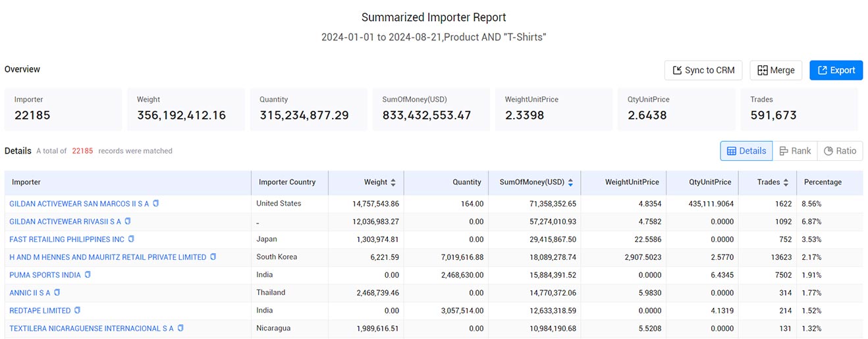Open PUMA SPORTS INDIA importer link
Screen dimensions: 868x339
pos(45,275)
